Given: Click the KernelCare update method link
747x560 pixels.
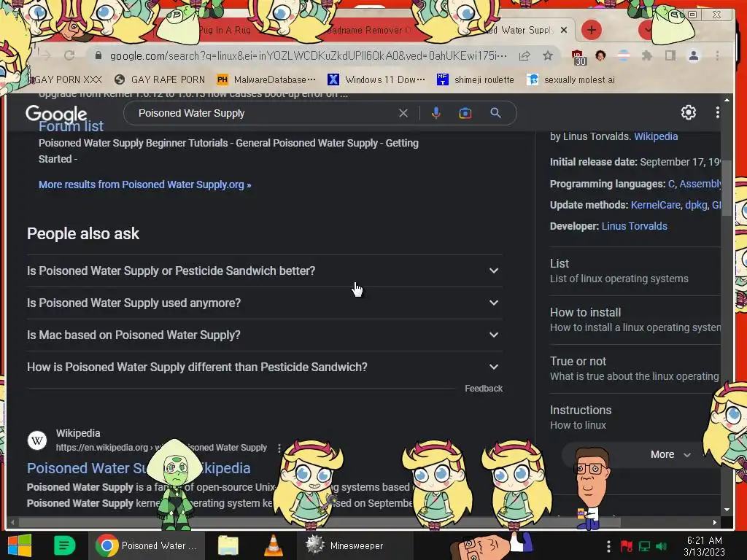Looking at the screenshot, I should pyautogui.click(x=655, y=205).
